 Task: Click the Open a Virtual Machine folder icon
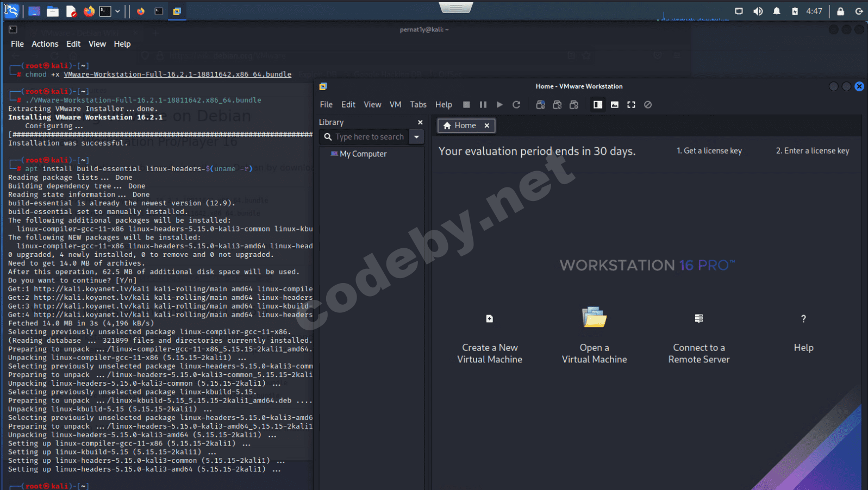(594, 318)
